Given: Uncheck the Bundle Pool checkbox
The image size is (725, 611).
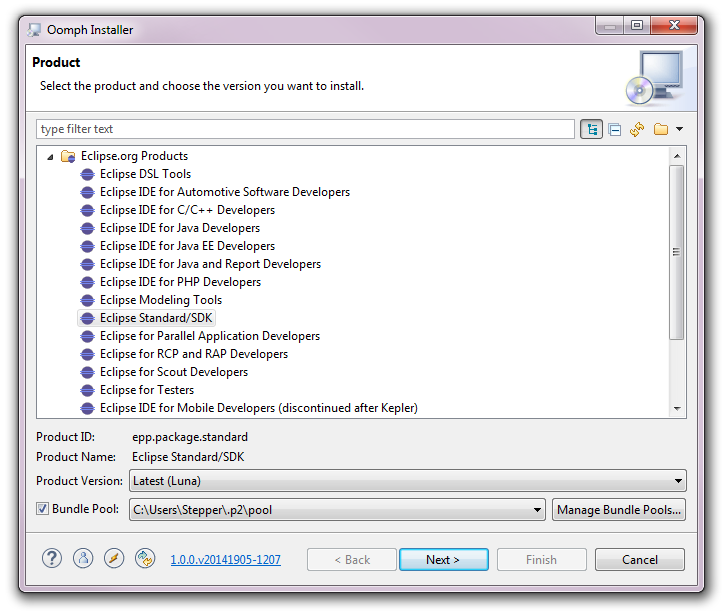Looking at the screenshot, I should tap(42, 509).
